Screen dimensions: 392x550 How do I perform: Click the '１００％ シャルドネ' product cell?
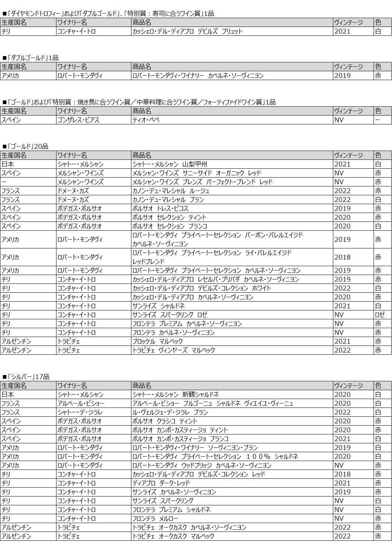pos(232,457)
